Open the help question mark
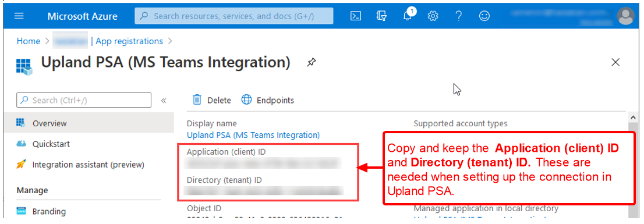 coord(459,16)
